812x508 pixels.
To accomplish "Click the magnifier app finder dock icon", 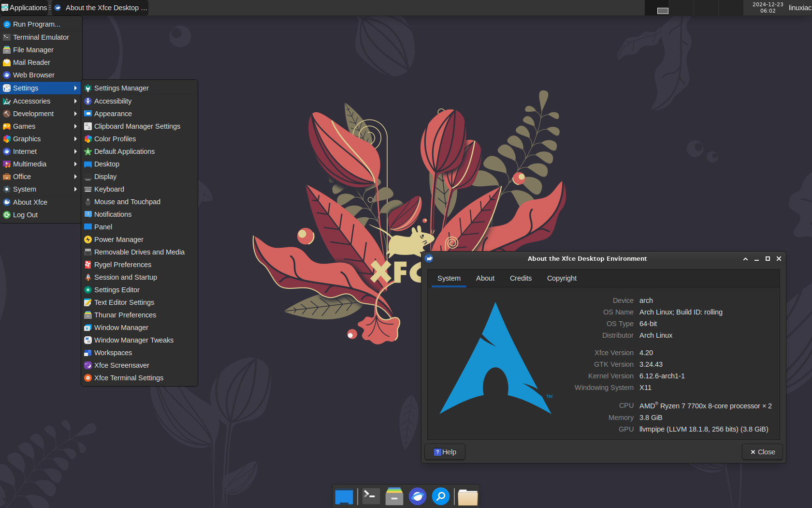I will [441, 496].
